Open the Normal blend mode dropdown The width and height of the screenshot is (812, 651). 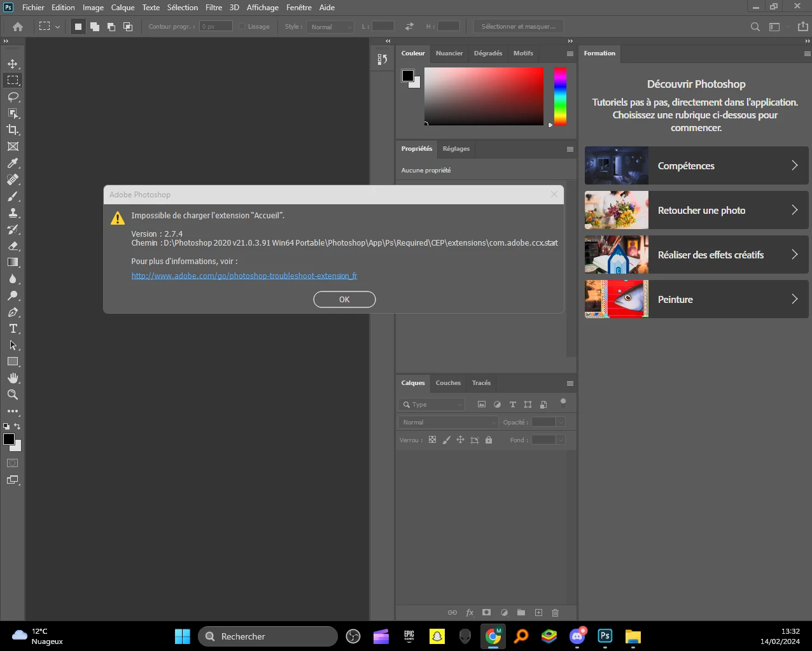pos(448,423)
